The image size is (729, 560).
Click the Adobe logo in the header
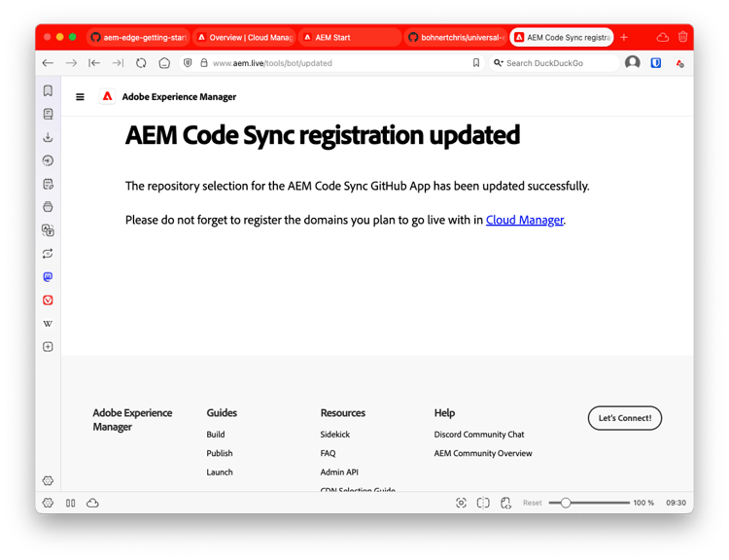click(x=107, y=96)
